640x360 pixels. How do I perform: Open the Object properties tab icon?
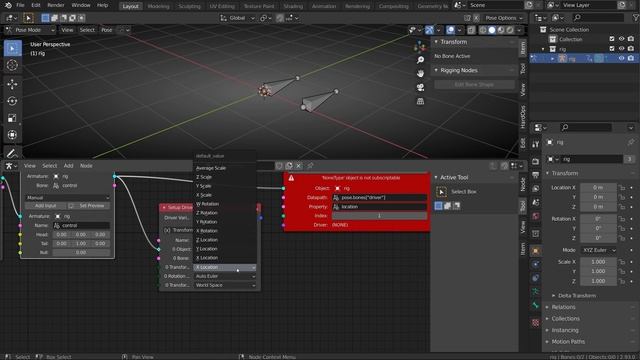point(536,251)
